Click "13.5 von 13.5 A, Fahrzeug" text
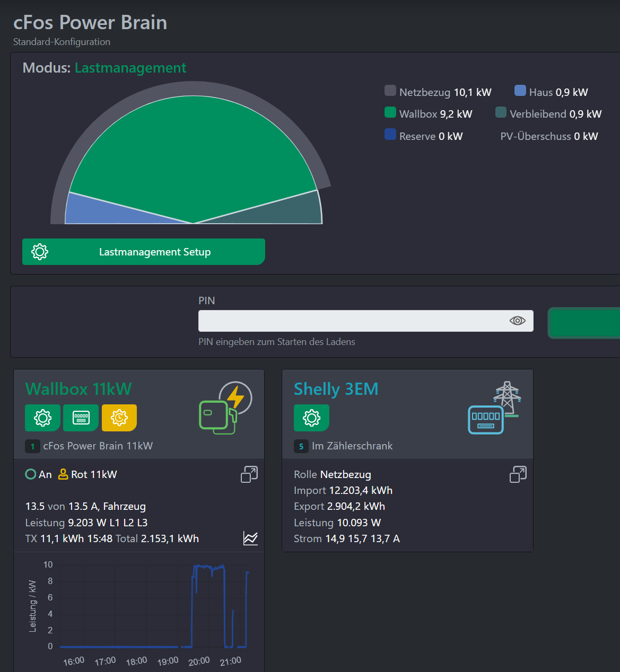The image size is (620, 672). click(85, 507)
